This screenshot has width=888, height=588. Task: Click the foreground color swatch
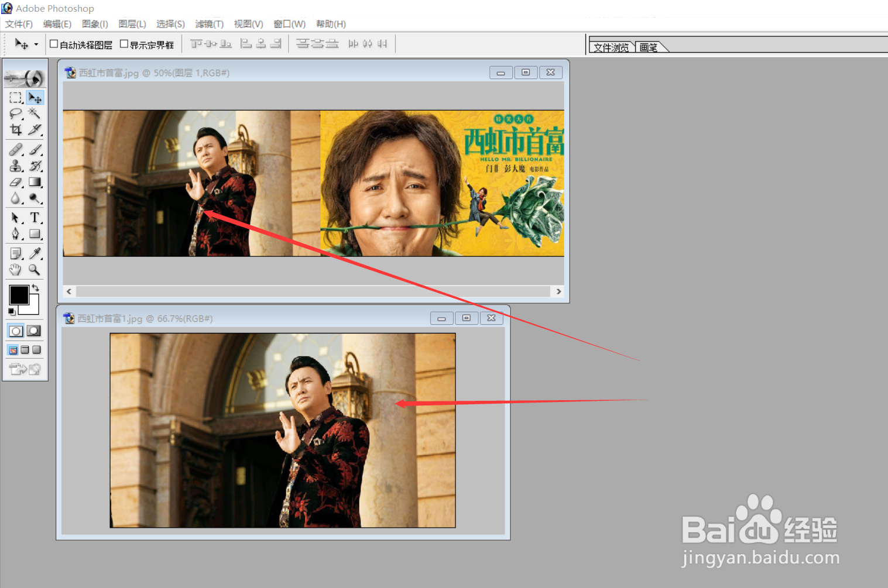[18, 295]
